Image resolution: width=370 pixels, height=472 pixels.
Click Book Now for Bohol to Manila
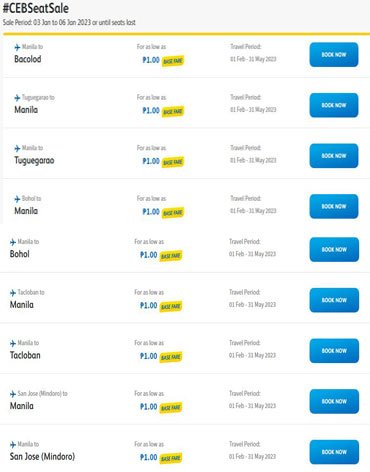coord(334,207)
